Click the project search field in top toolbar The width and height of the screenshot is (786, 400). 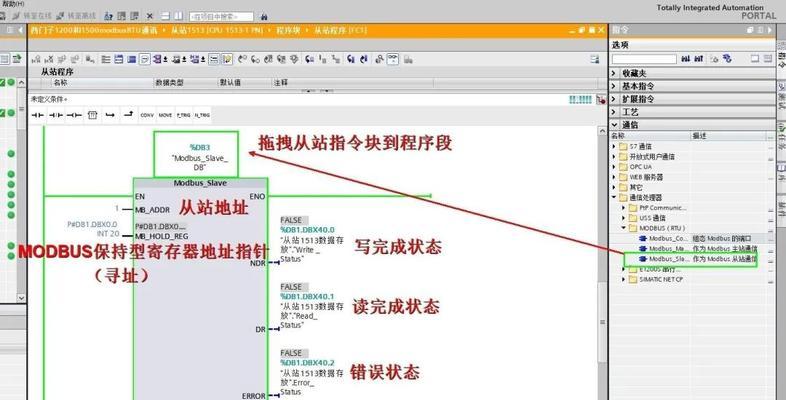tap(221, 17)
